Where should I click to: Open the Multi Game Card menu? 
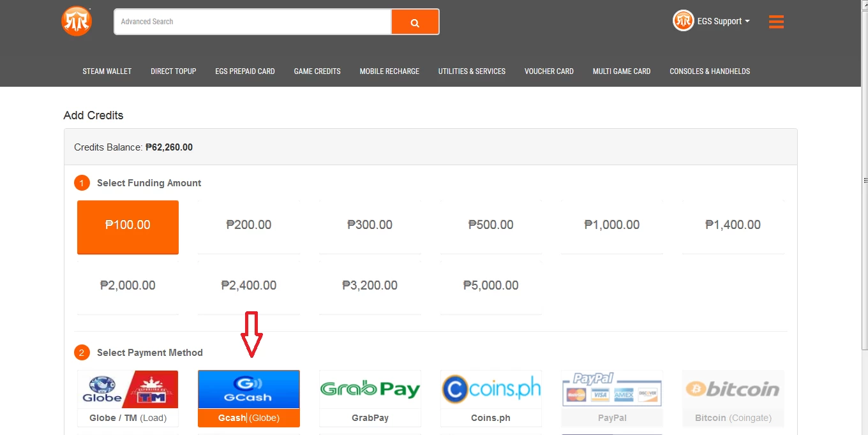pos(622,71)
